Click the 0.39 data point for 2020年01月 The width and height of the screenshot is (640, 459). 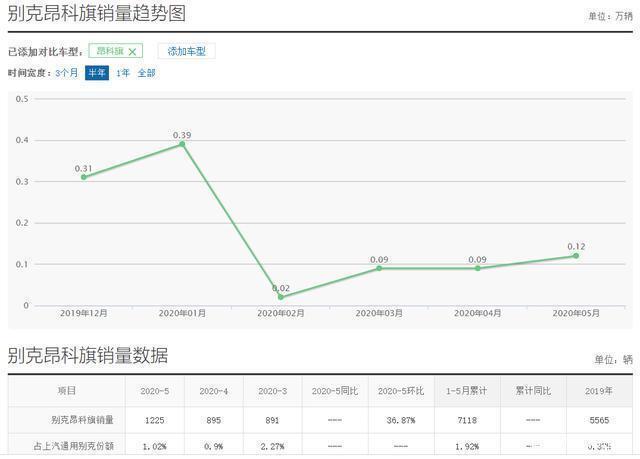182,144
